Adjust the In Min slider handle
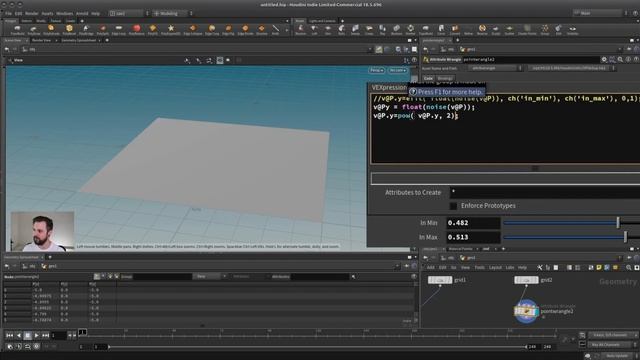The image size is (640, 360). [x=618, y=222]
